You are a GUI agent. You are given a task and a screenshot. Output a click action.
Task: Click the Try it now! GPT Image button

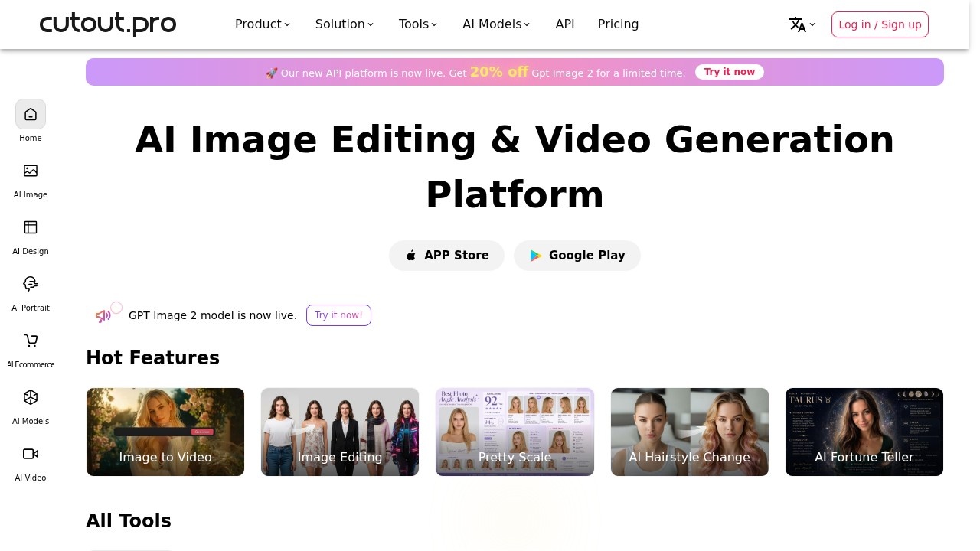pos(338,315)
